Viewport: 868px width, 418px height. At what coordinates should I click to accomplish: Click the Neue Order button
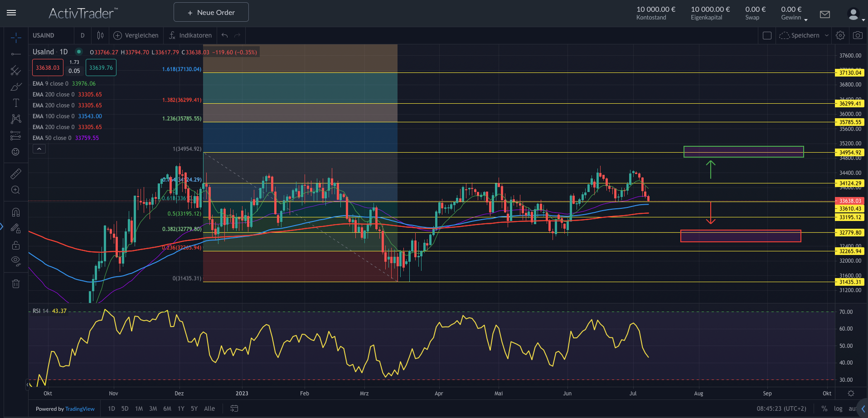click(211, 12)
